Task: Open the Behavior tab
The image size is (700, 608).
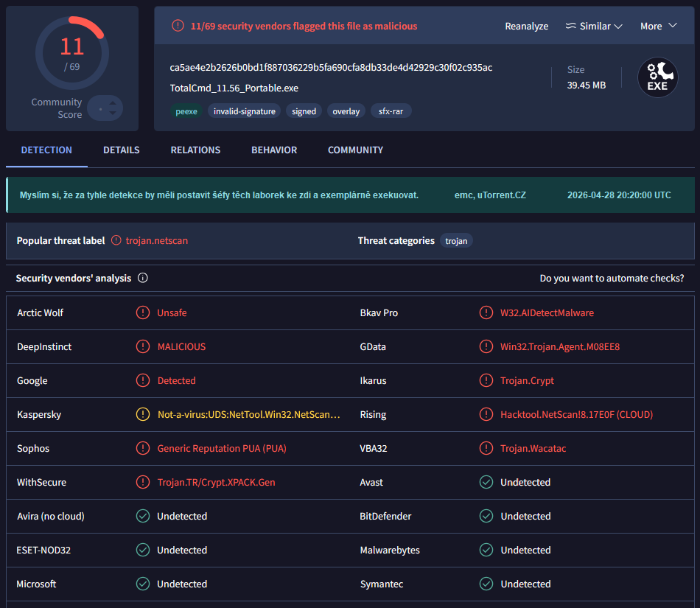Action: (x=274, y=150)
